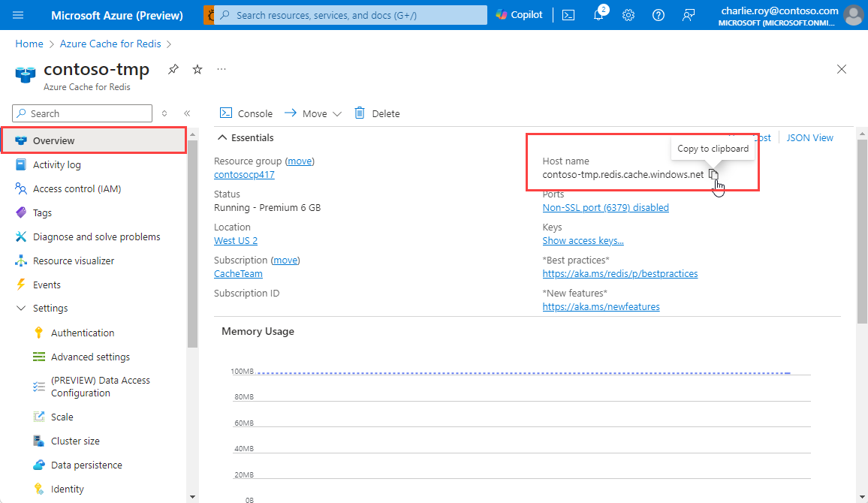
Task: Collapse the left navigation pane
Action: 185,113
